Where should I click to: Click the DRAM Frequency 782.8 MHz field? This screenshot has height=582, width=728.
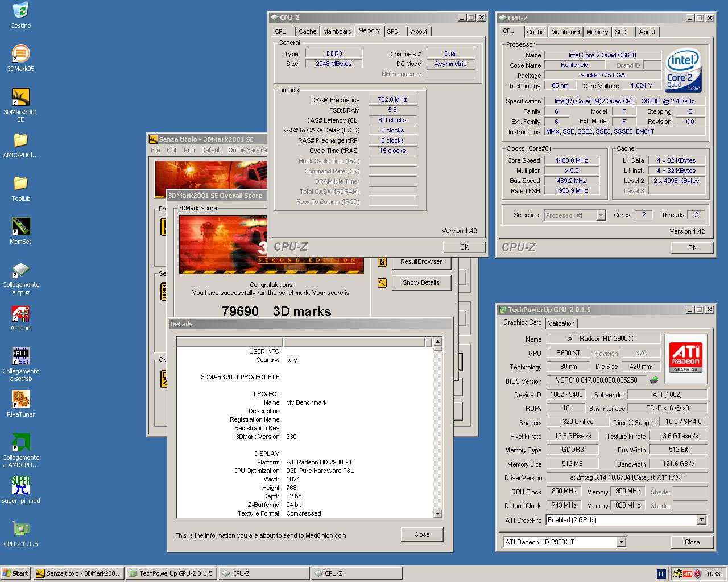pos(392,100)
